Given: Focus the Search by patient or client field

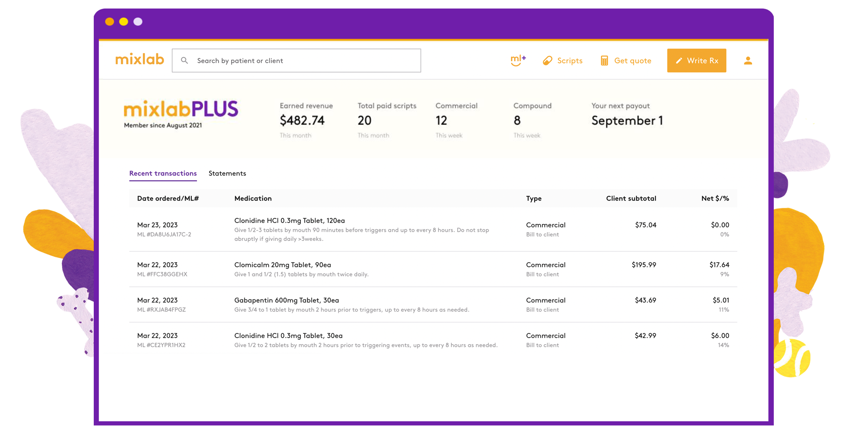Looking at the screenshot, I should (x=304, y=61).
